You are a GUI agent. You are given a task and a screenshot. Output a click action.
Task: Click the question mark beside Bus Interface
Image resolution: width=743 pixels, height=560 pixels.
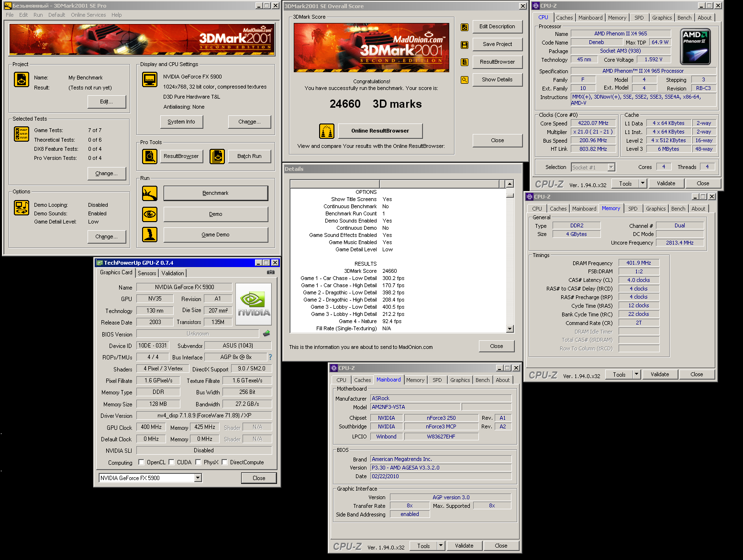click(270, 357)
